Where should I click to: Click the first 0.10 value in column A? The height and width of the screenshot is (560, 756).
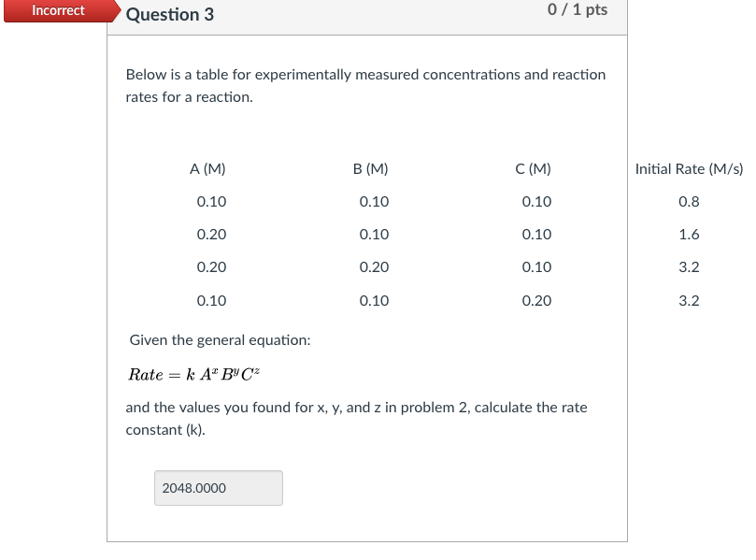pyautogui.click(x=211, y=201)
